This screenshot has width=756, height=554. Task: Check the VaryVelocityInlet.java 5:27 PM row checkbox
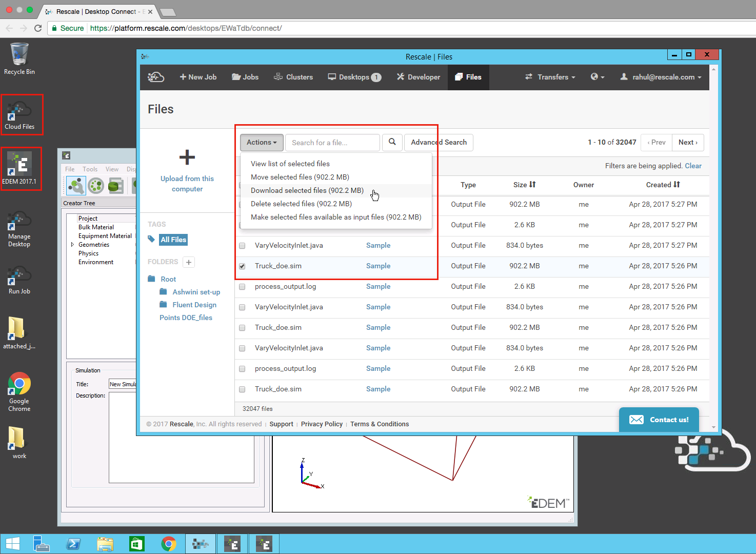click(x=242, y=246)
